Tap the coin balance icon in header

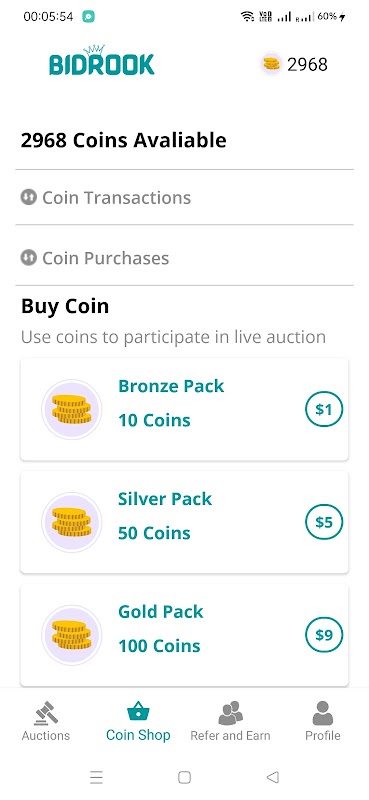[271, 64]
